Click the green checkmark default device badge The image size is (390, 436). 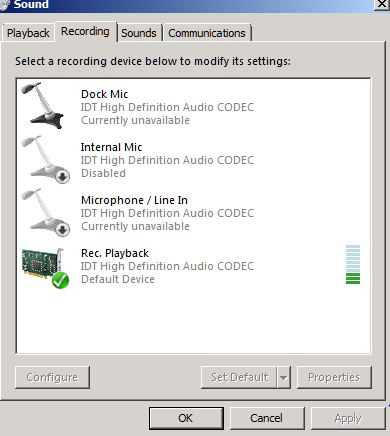pos(60,280)
